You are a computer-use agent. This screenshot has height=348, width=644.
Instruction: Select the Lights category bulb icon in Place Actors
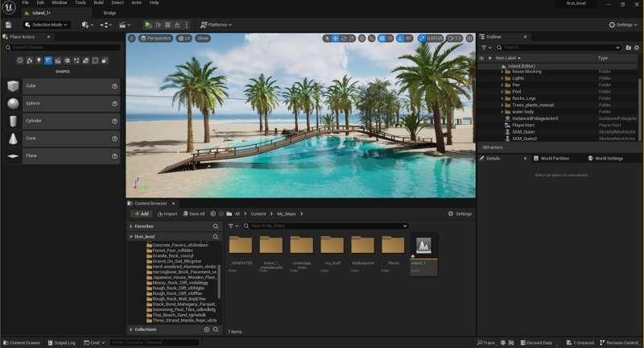click(x=39, y=60)
